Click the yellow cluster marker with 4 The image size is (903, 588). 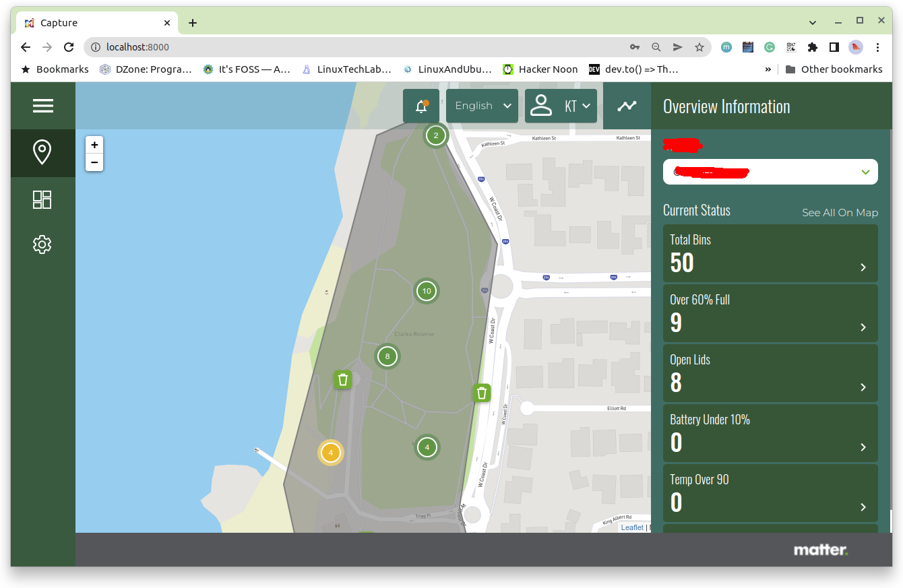pos(330,453)
